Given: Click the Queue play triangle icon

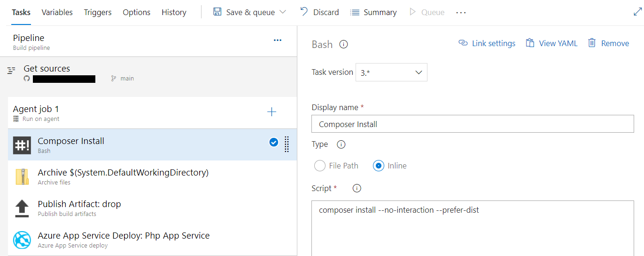Looking at the screenshot, I should coord(413,12).
